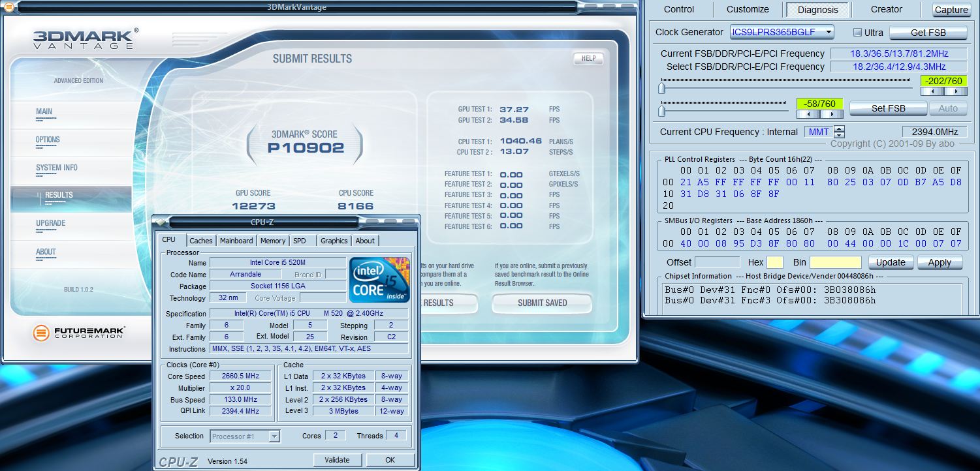Click CPU TEST 1 value 1040.46
The height and width of the screenshot is (471, 980).
521,142
